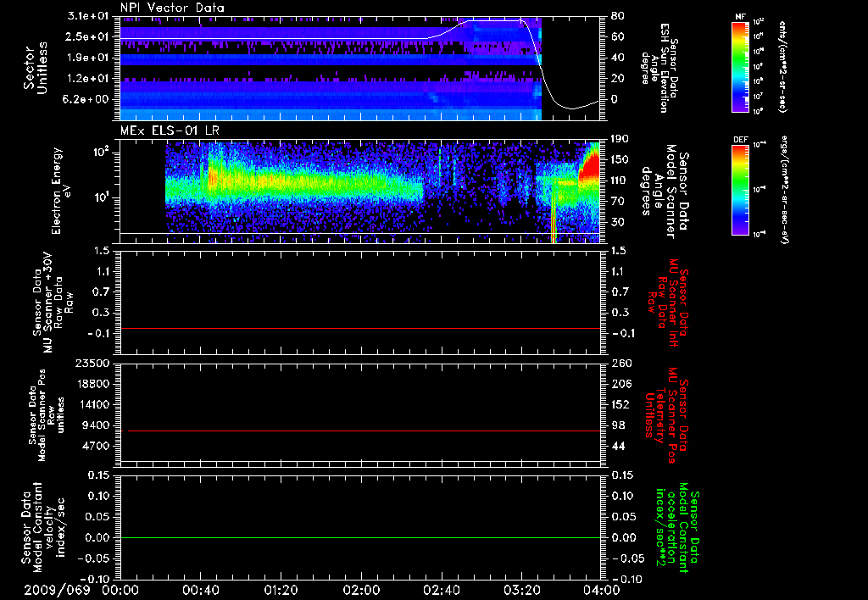Click the '152' telemetry tick label
The image size is (868, 600).
pyautogui.click(x=620, y=404)
